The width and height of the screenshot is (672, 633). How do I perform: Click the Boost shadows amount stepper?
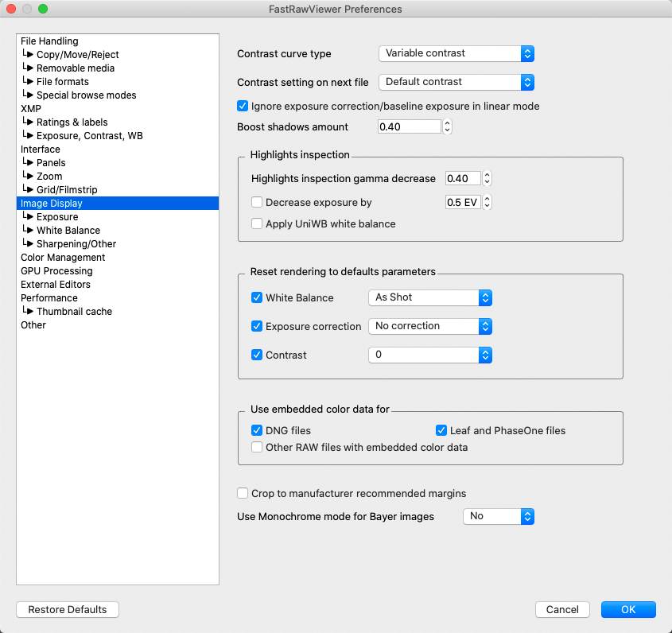pyautogui.click(x=448, y=126)
